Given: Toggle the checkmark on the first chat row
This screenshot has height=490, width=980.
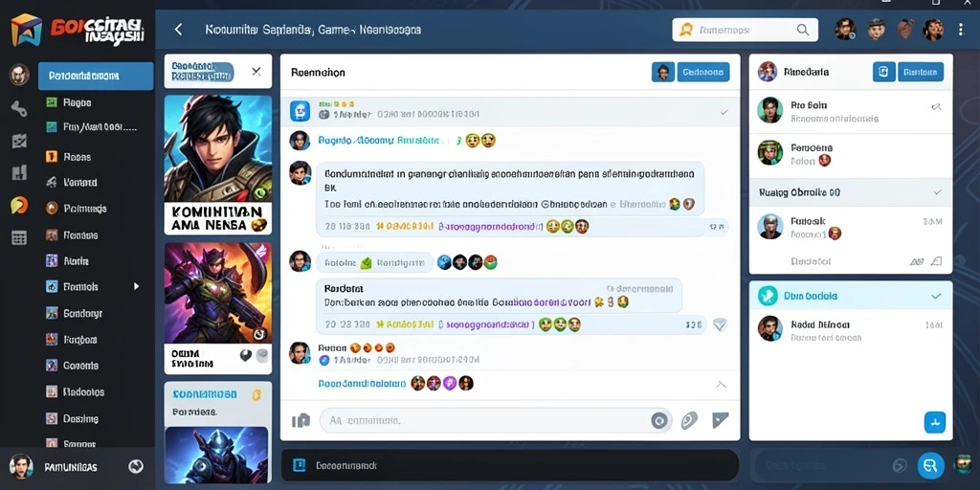Looking at the screenshot, I should (x=724, y=113).
